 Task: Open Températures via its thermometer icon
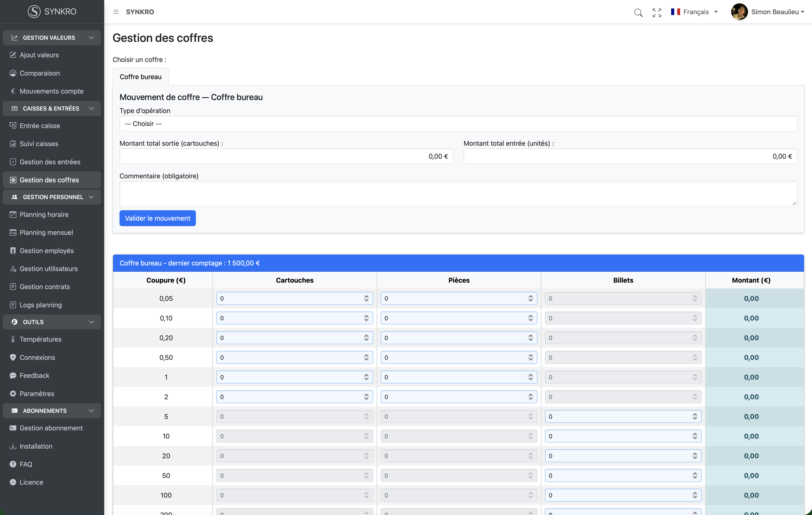13,339
